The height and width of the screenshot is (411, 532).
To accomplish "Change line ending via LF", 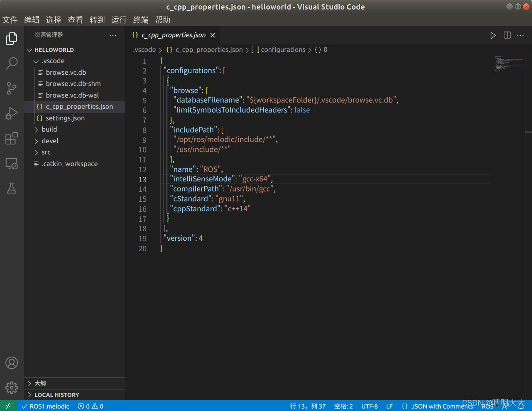I will pyautogui.click(x=390, y=406).
